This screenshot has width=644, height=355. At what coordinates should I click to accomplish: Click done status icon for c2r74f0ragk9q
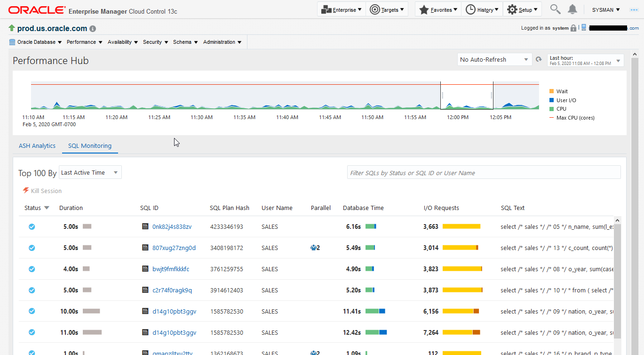click(32, 290)
